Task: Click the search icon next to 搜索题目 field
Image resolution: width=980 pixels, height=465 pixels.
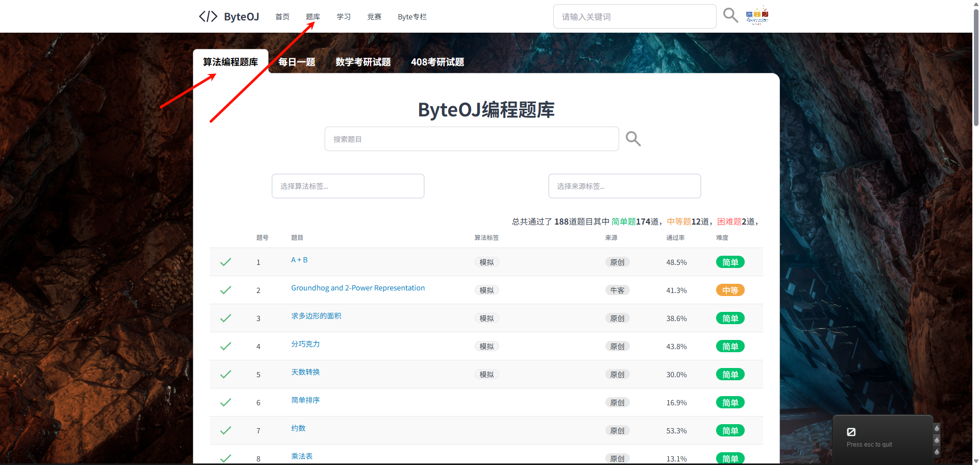Action: (x=633, y=139)
